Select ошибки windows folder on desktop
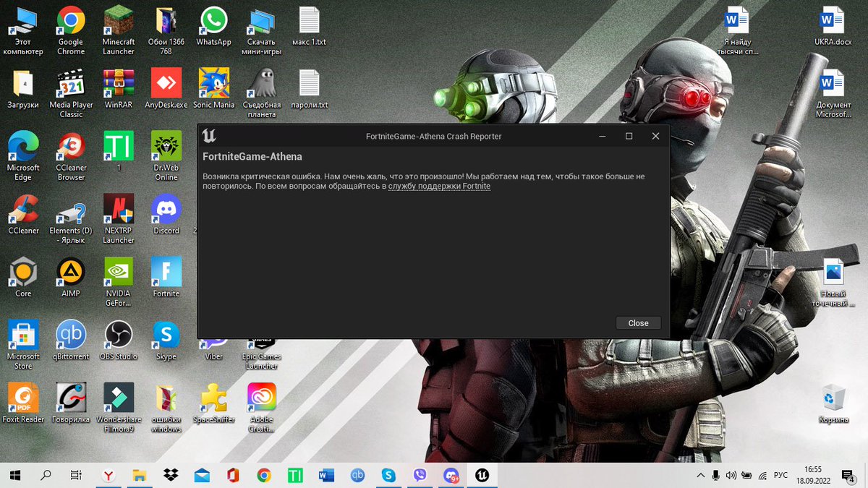 [166, 408]
